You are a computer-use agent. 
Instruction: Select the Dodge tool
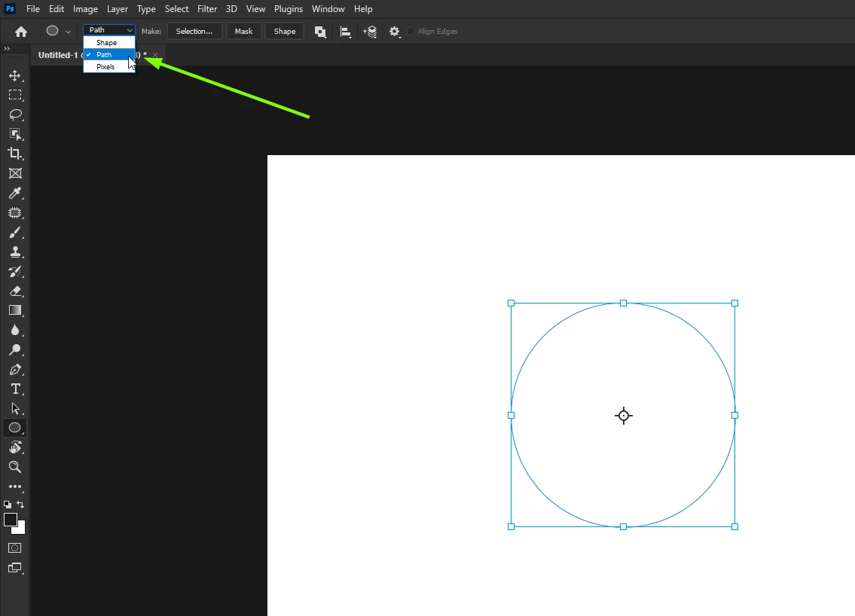[x=15, y=349]
